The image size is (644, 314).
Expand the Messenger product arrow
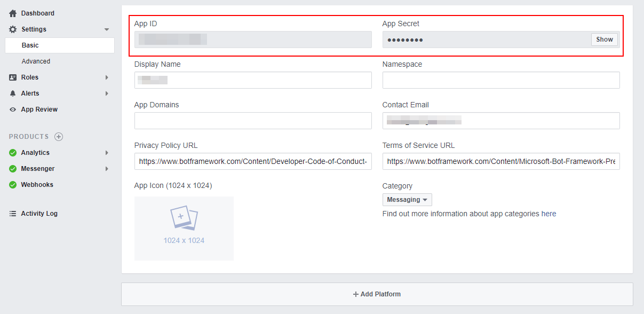[x=107, y=169]
